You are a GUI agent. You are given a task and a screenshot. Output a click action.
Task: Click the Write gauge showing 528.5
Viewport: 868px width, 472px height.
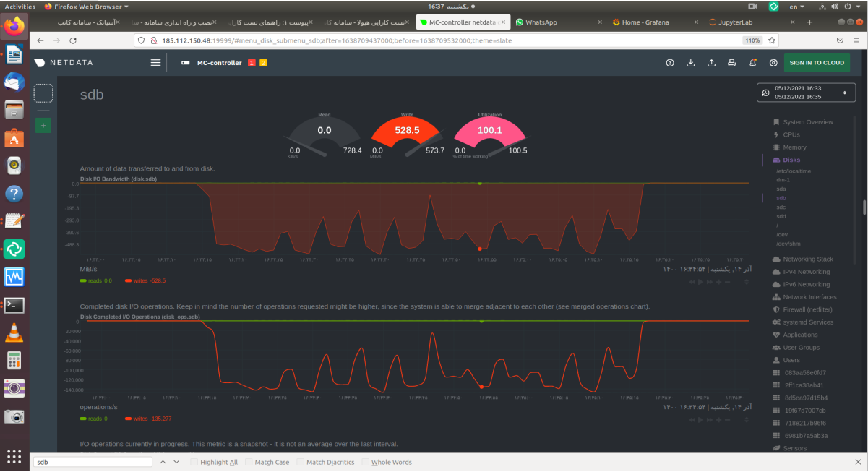pos(407,135)
